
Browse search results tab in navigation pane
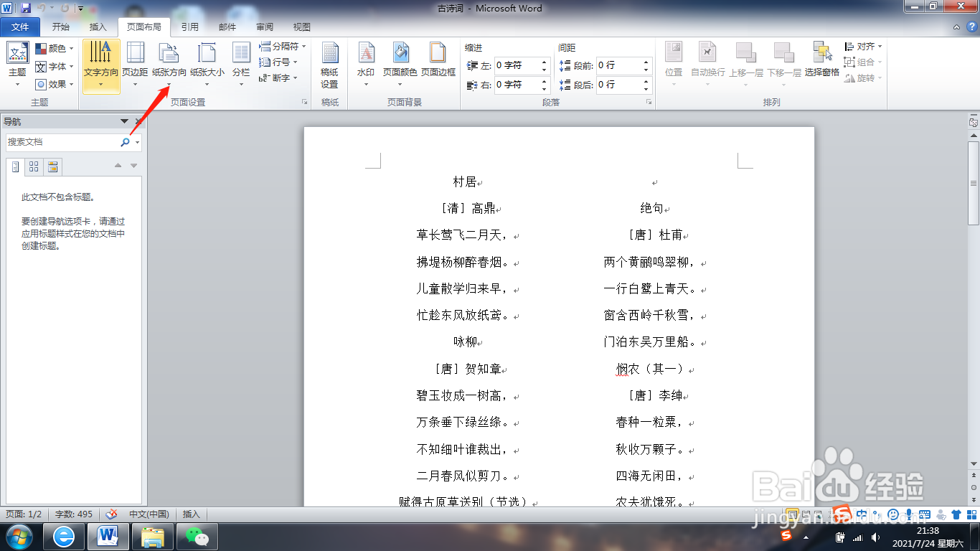pyautogui.click(x=52, y=167)
